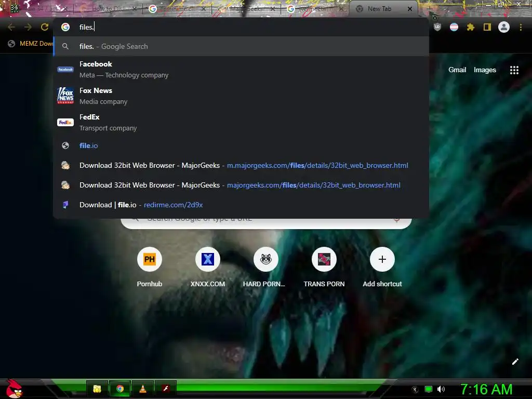
Task: Show hidden tray icons arrow
Action: (415, 390)
